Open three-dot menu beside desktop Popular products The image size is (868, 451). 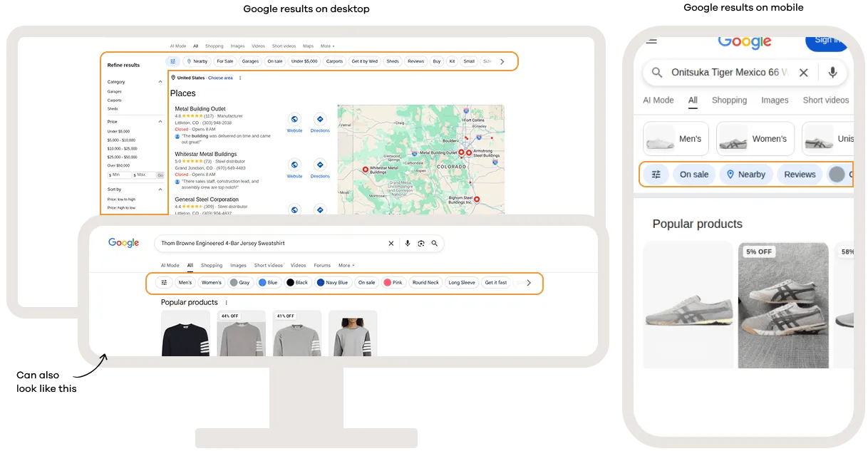coord(227,302)
